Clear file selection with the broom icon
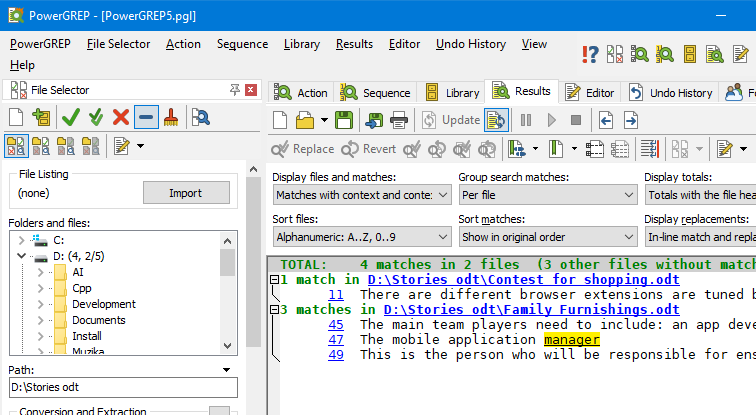Viewport: 756px width, 415px height. click(171, 117)
